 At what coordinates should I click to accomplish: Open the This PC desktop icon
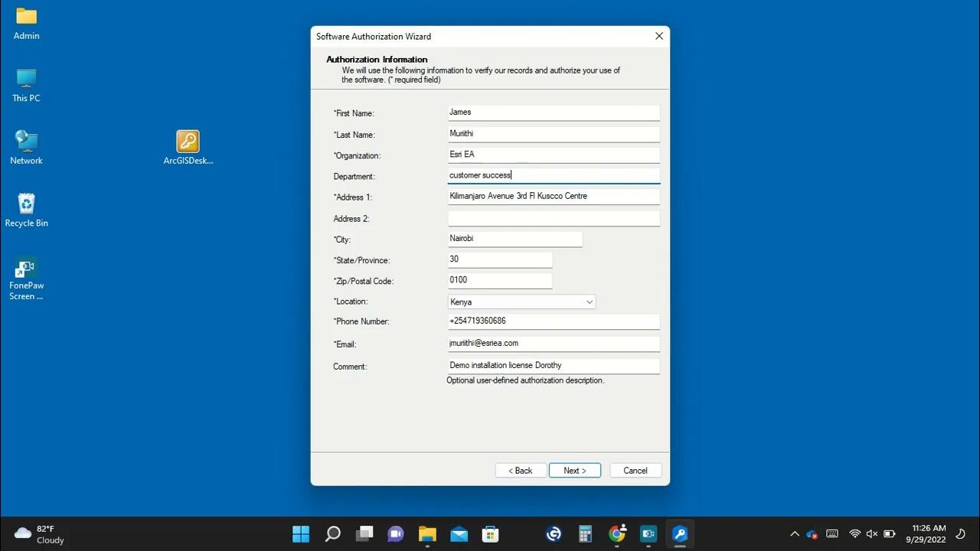(x=27, y=85)
